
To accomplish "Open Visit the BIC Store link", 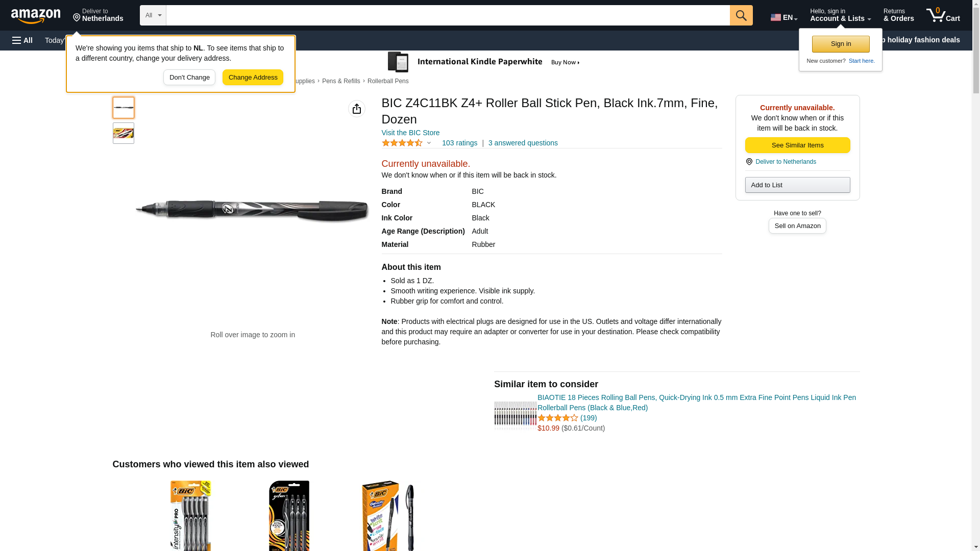I will pyautogui.click(x=410, y=133).
